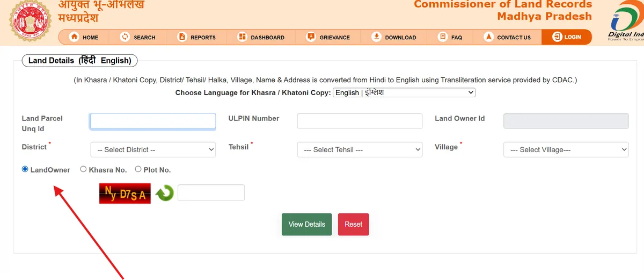The height and width of the screenshot is (280, 644).
Task: Click the ULPIN Number input field
Action: coord(360,121)
